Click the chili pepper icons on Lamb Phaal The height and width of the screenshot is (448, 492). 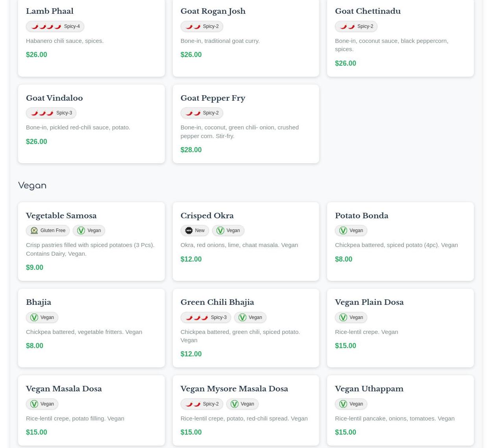pyautogui.click(x=46, y=26)
